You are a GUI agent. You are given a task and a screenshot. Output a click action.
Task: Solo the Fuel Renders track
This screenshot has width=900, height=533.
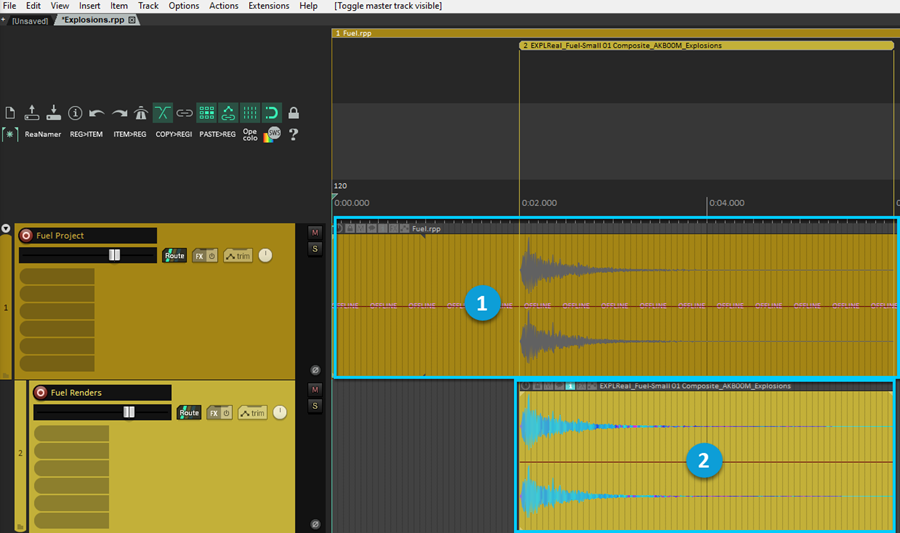point(315,405)
